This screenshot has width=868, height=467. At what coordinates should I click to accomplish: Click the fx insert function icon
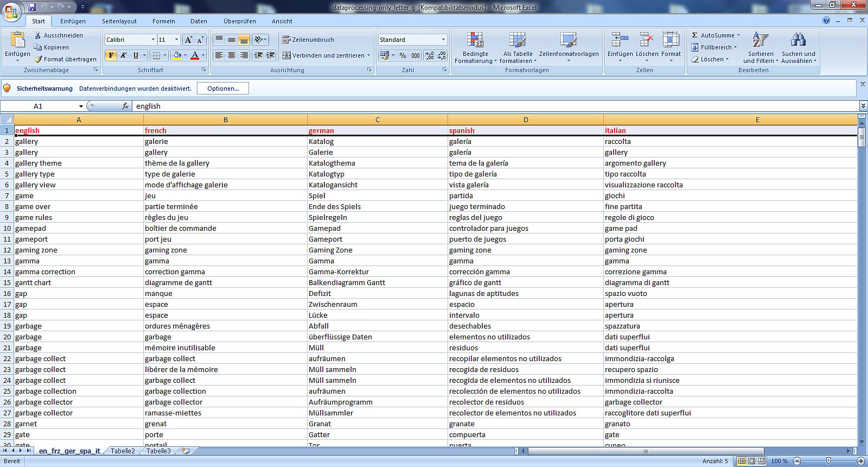[x=125, y=106]
